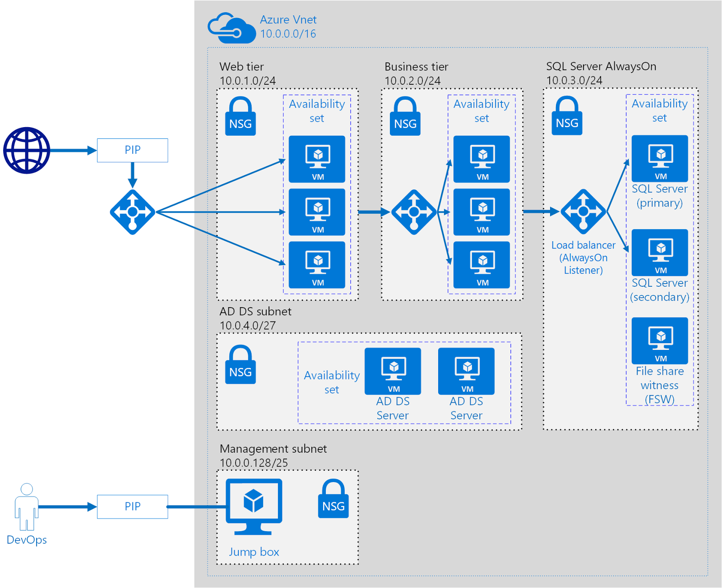The height and width of the screenshot is (588, 722).
Task: Click the Business tier Availability set label
Action: pos(481,111)
